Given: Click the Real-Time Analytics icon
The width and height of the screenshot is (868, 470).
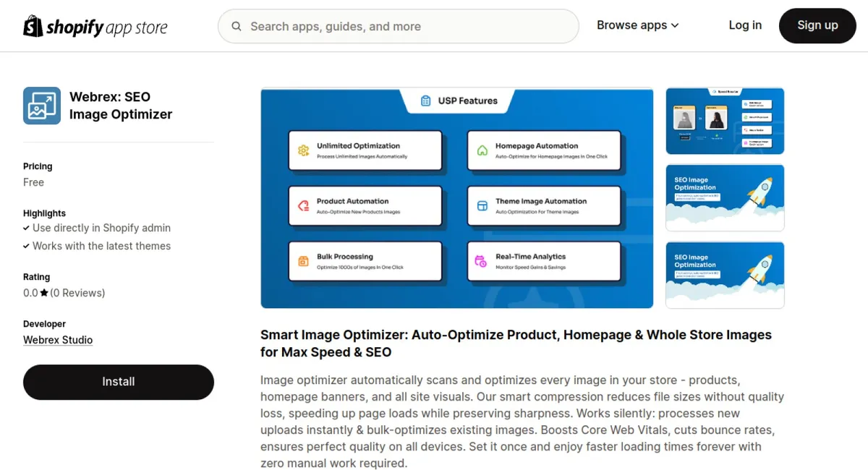Looking at the screenshot, I should 482,262.
